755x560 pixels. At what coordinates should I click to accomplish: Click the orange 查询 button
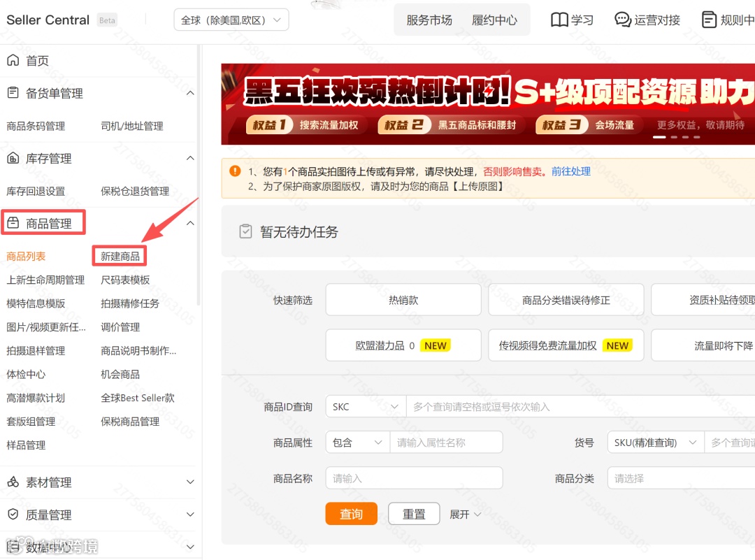(x=351, y=514)
